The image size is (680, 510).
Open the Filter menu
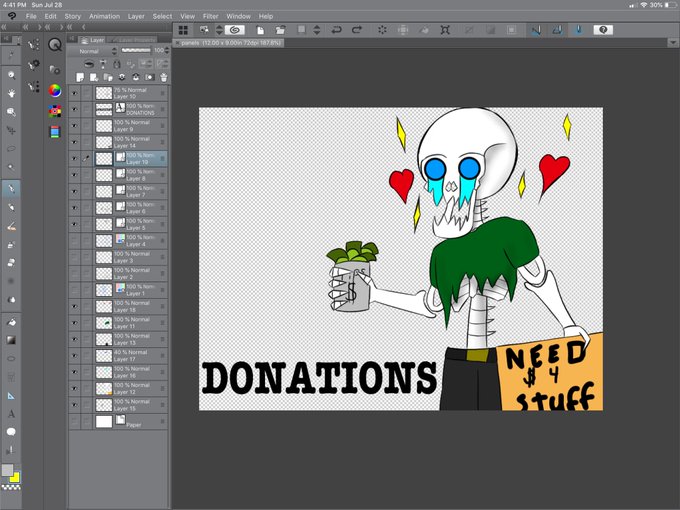click(x=210, y=16)
